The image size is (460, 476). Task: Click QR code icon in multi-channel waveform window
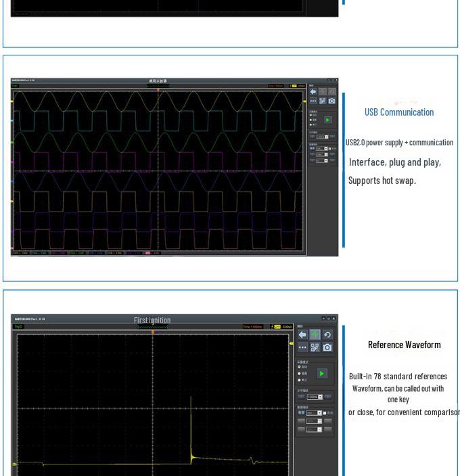coord(322,101)
